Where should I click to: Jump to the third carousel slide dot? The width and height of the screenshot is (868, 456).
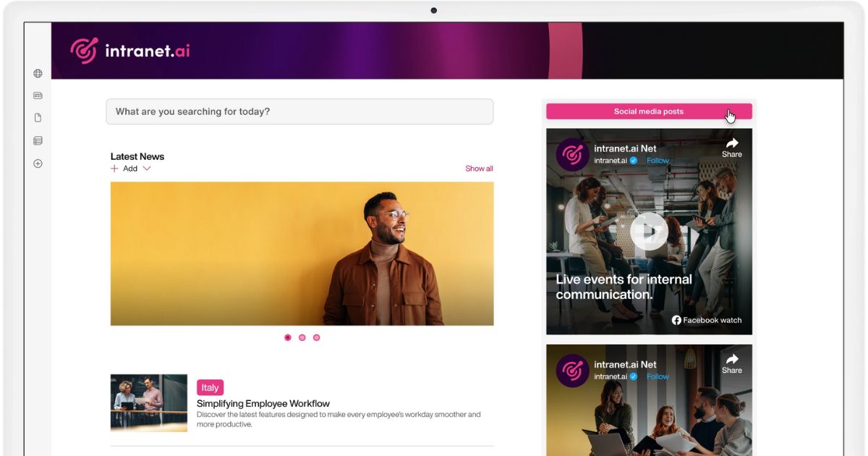[x=316, y=337]
